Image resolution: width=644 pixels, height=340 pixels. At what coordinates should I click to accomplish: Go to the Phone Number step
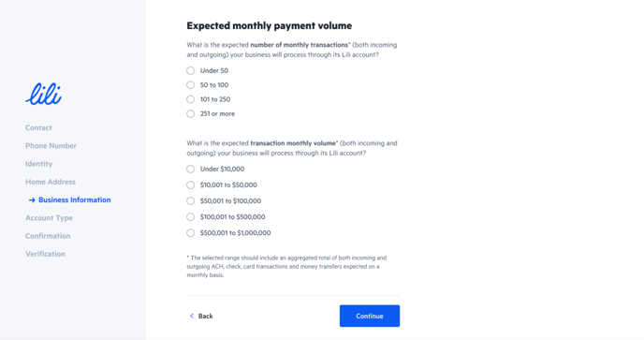pos(51,145)
